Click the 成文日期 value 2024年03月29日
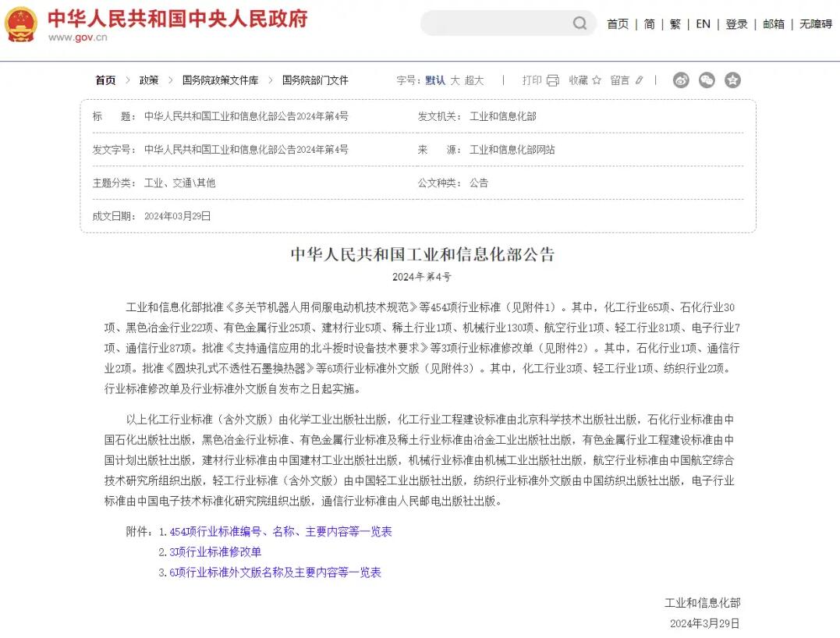This screenshot has height=638, width=840. pyautogui.click(x=177, y=216)
